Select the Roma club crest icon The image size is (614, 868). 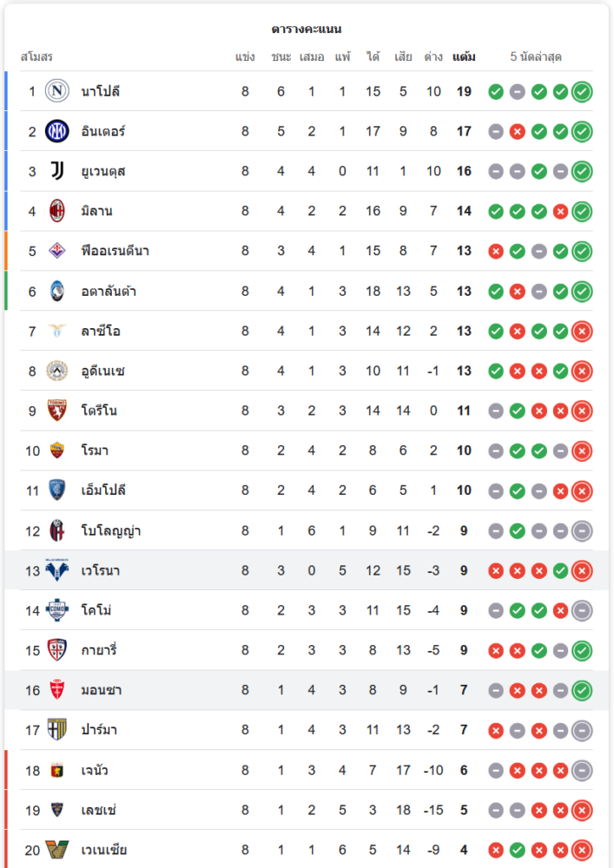57,450
